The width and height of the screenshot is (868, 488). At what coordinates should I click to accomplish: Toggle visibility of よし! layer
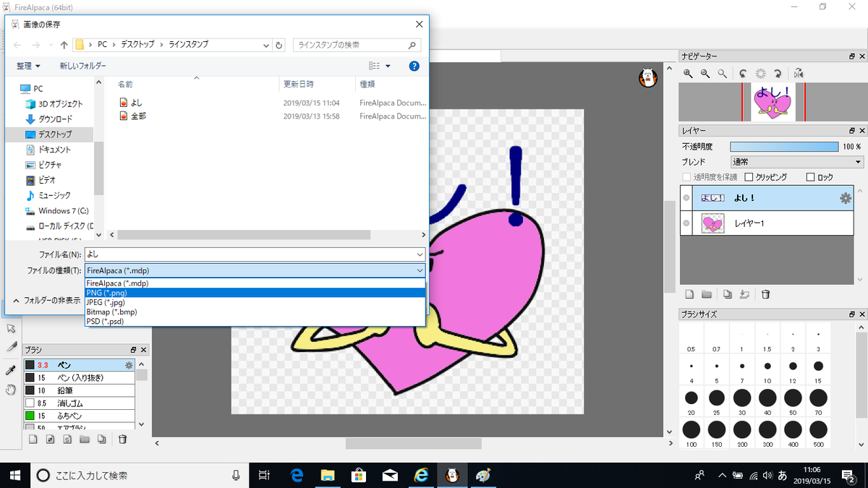(686, 198)
